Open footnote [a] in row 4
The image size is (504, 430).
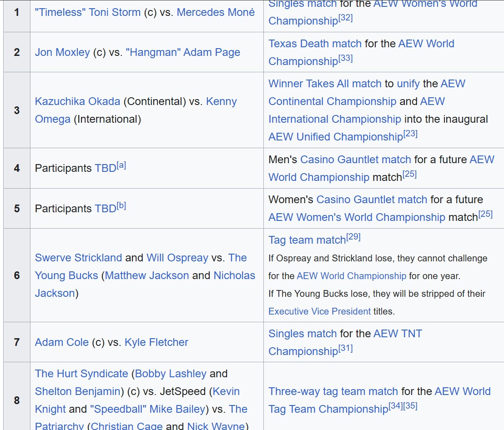click(121, 165)
